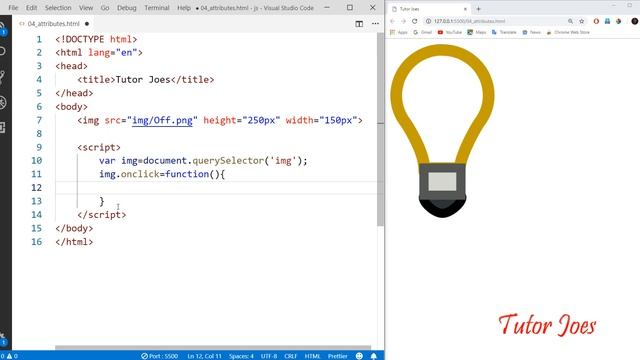The image size is (640, 360).
Task: Click the img/Off.png path on line 7
Action: [x=162, y=120]
